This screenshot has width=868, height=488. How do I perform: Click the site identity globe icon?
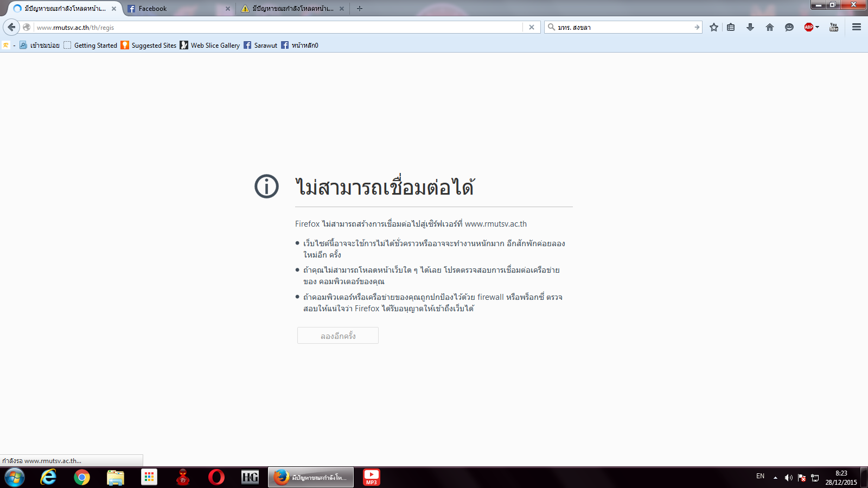[x=27, y=27]
